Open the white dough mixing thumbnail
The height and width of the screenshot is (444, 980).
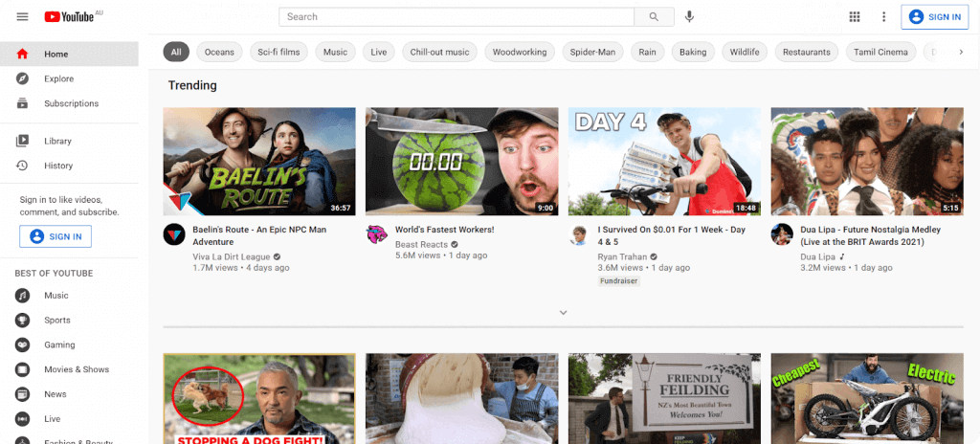(x=462, y=399)
